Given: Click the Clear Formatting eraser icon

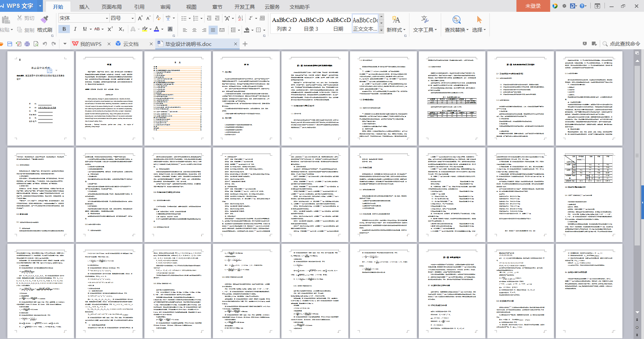Looking at the screenshot, I should (x=158, y=18).
